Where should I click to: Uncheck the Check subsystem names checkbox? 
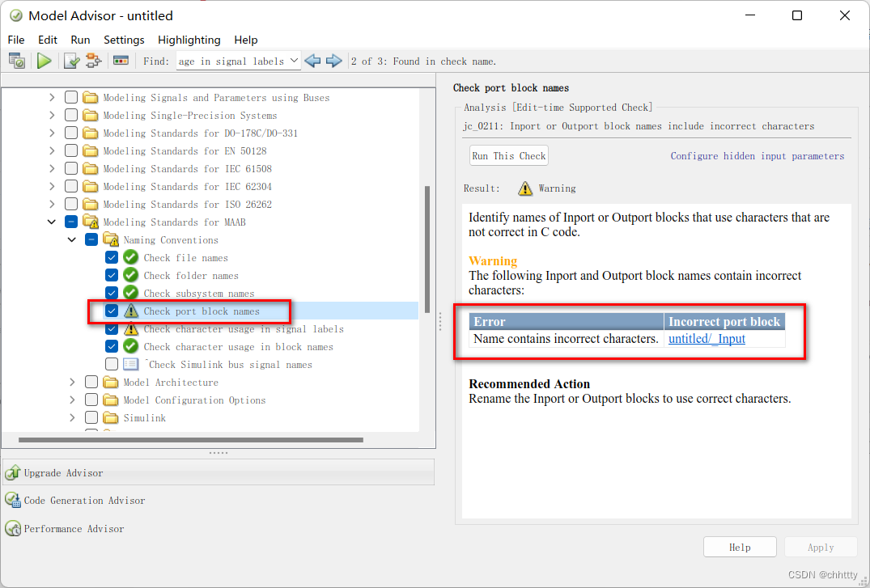tap(112, 293)
